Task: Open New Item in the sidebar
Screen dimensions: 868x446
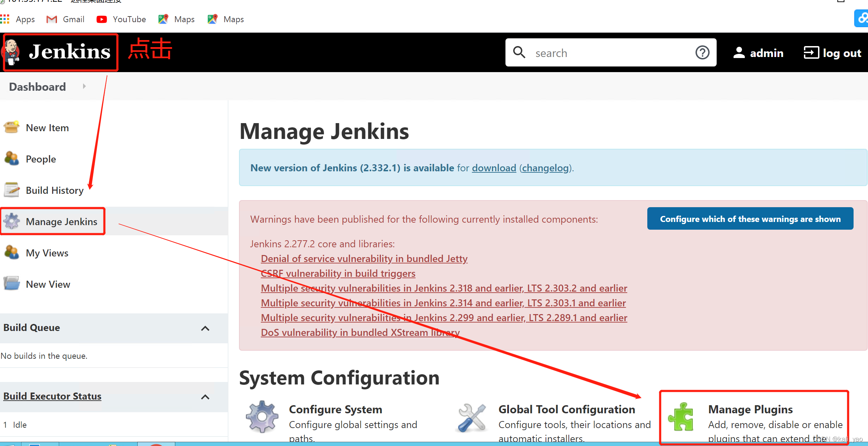Action: (x=47, y=128)
